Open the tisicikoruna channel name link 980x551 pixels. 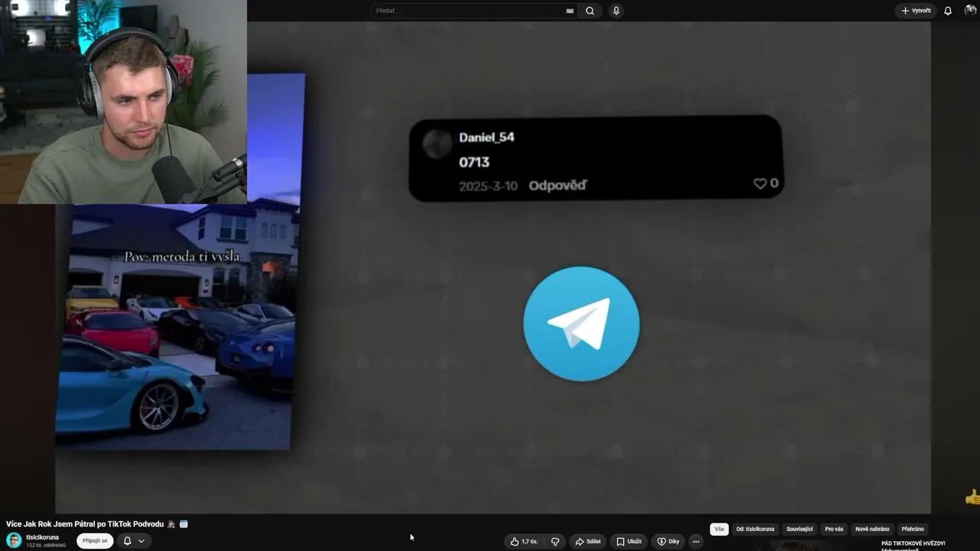click(42, 537)
